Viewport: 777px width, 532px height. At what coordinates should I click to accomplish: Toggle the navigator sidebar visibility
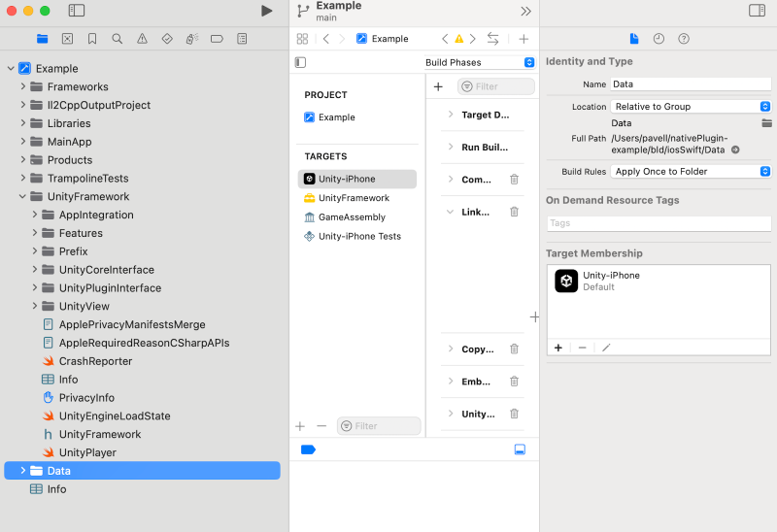click(x=77, y=11)
